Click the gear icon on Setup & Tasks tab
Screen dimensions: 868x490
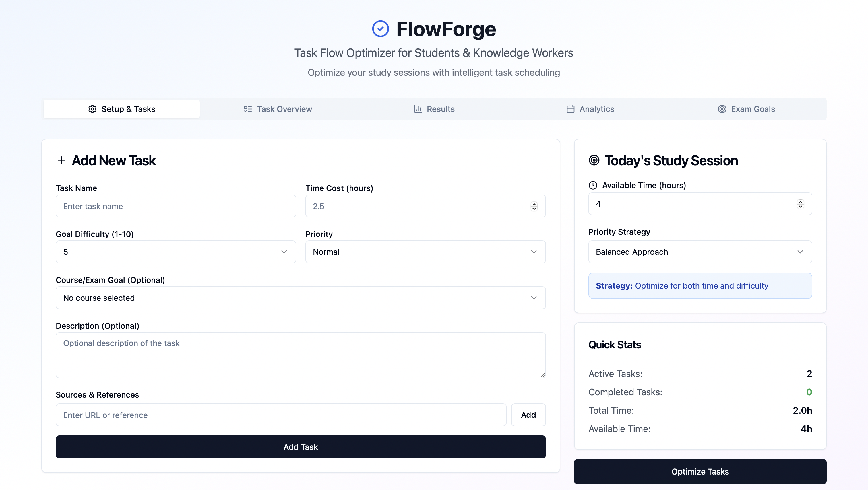(x=92, y=109)
